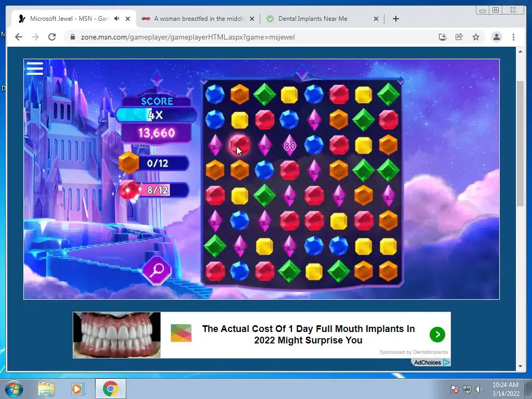This screenshot has width=532, height=399.
Task: Close the 'A woman breastfed' tab
Action: [x=252, y=19]
